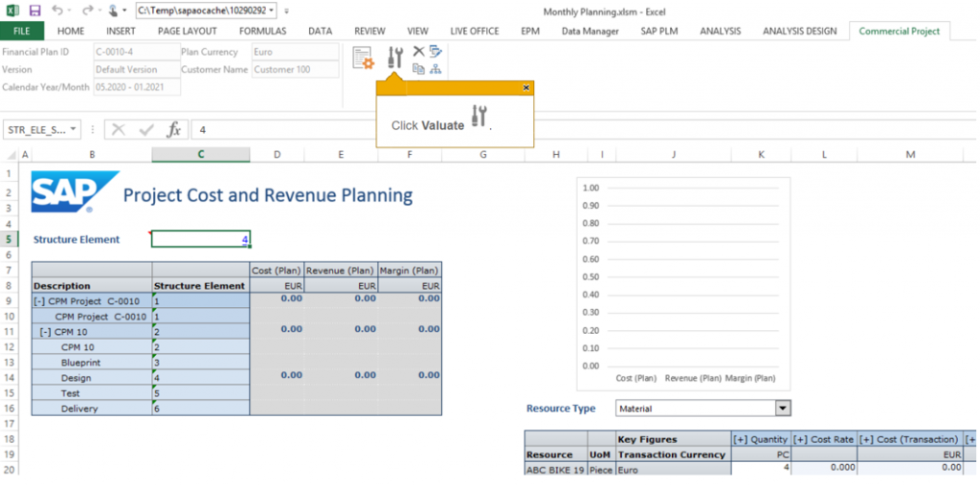The image size is (980, 486).
Task: Click the Customer Name field
Action: coord(295,69)
